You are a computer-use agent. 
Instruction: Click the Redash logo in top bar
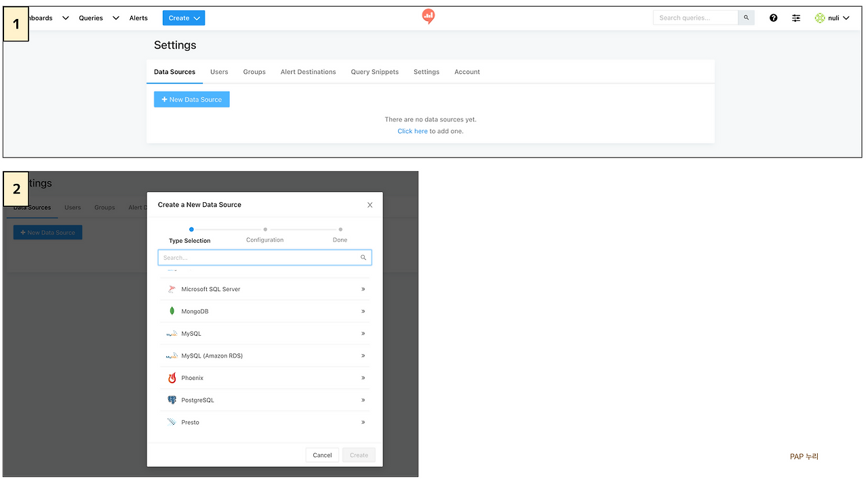point(428,17)
